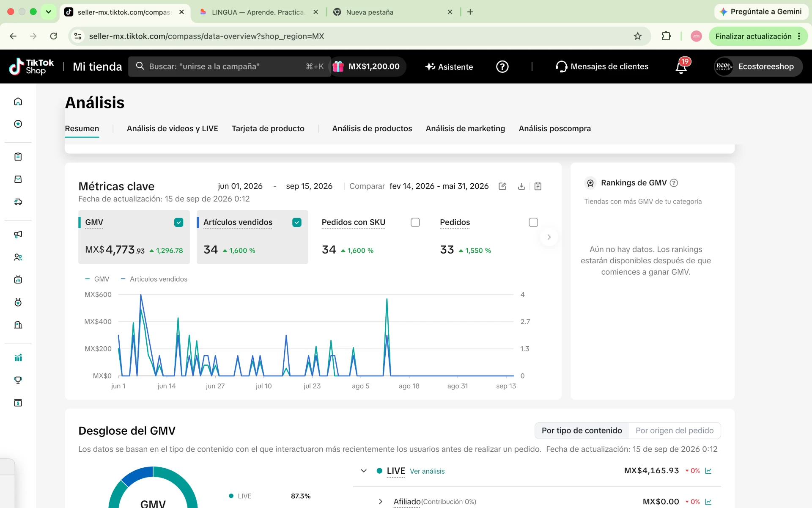This screenshot has width=812, height=508.
Task: Click Pregúntale a Gemini button
Action: (761, 12)
